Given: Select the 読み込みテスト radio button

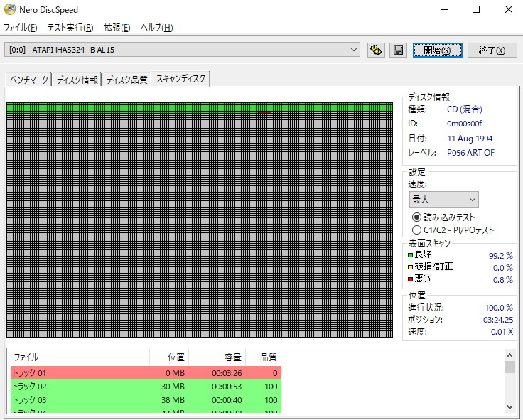Looking at the screenshot, I should [416, 217].
